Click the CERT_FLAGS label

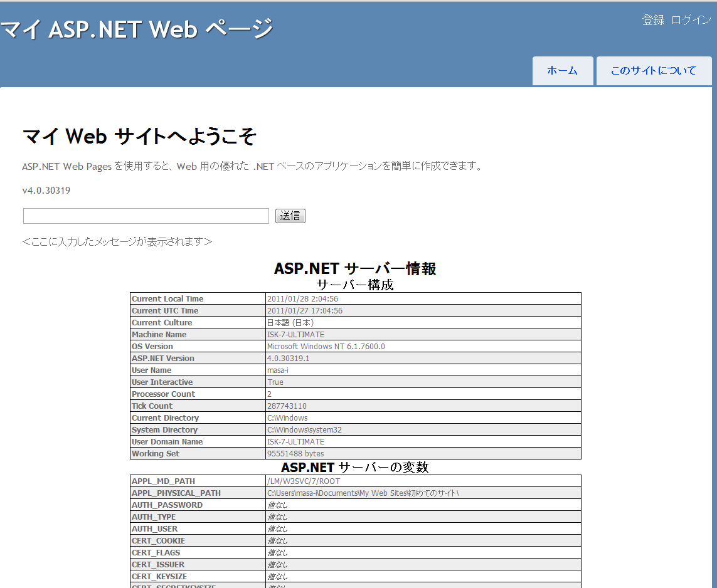(x=156, y=552)
